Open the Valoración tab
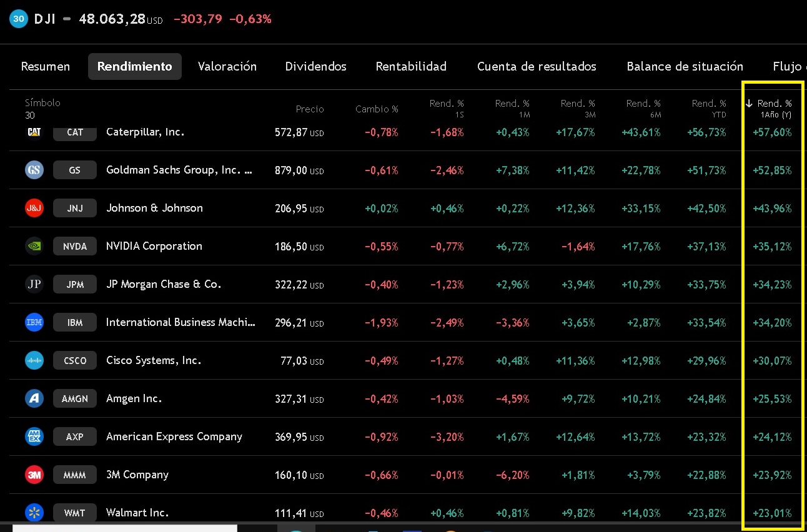807x532 pixels. 227,66
